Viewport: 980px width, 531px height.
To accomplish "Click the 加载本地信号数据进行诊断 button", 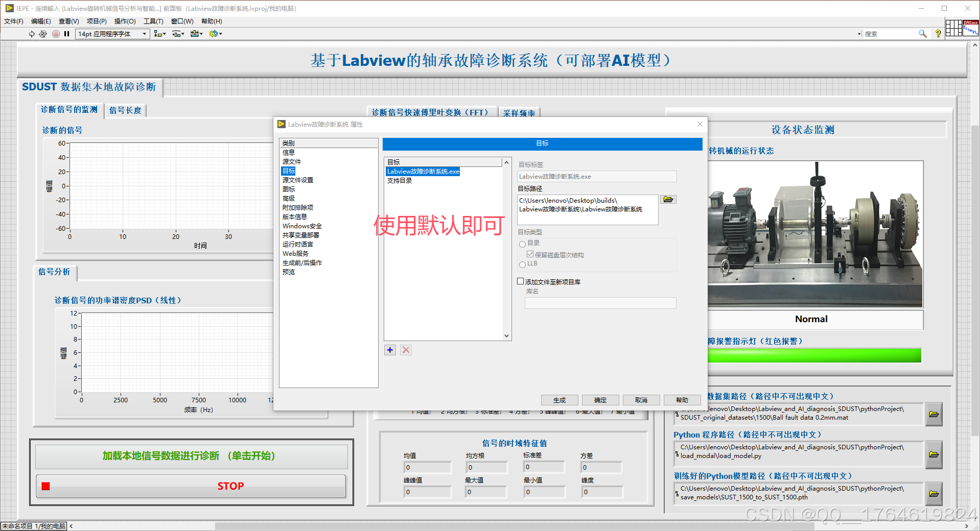I will pos(191,456).
